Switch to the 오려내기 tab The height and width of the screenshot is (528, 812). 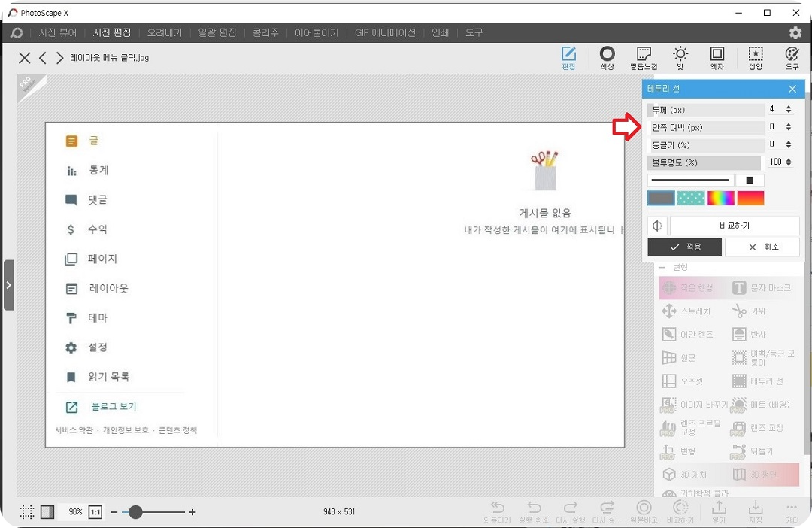164,32
